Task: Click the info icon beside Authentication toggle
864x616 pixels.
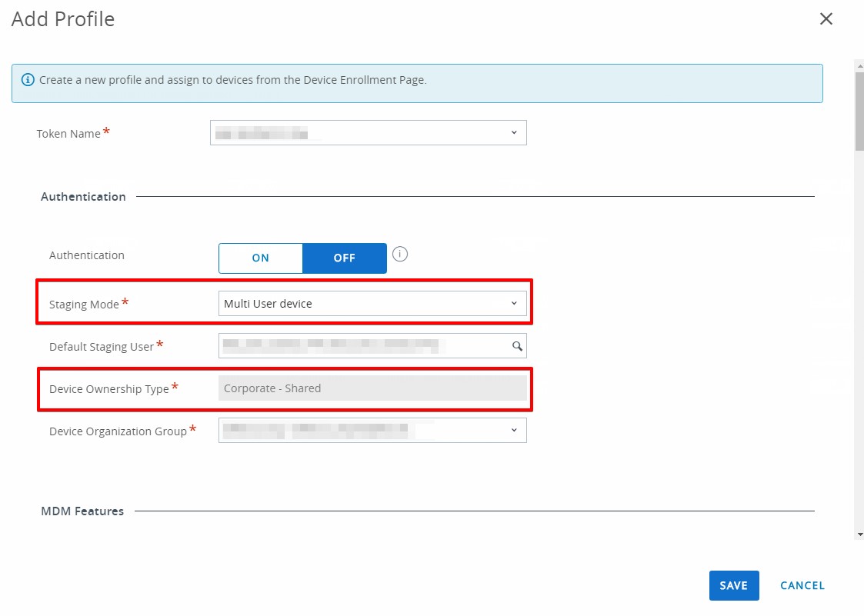Action: [x=399, y=254]
